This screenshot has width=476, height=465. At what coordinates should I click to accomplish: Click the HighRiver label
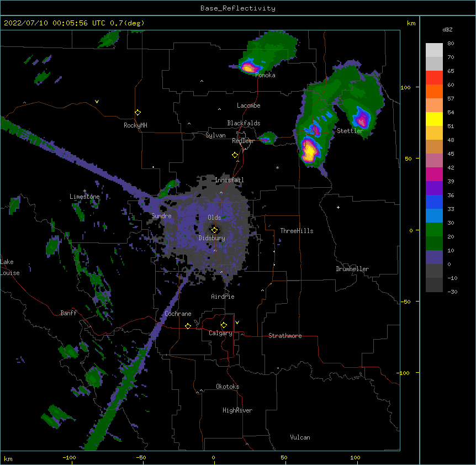point(237,410)
